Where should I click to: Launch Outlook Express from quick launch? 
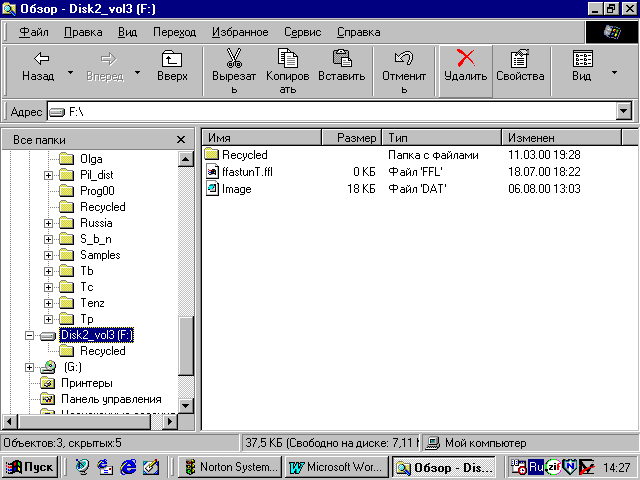[105, 467]
